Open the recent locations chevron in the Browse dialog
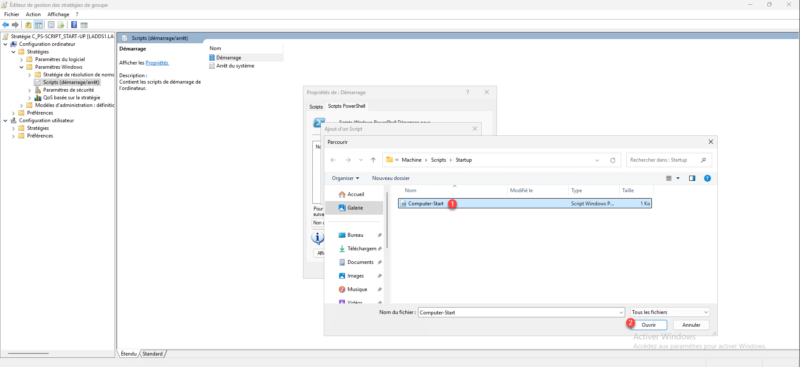 pos(361,160)
